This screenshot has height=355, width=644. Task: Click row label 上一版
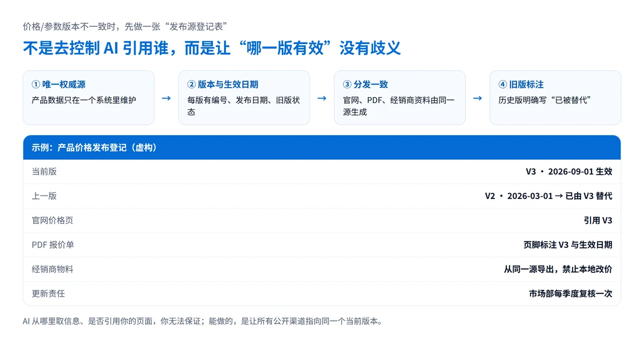pos(44,196)
